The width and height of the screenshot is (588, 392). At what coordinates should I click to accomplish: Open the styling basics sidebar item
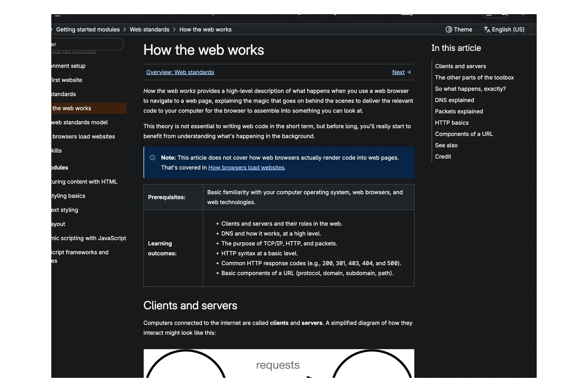(x=69, y=196)
